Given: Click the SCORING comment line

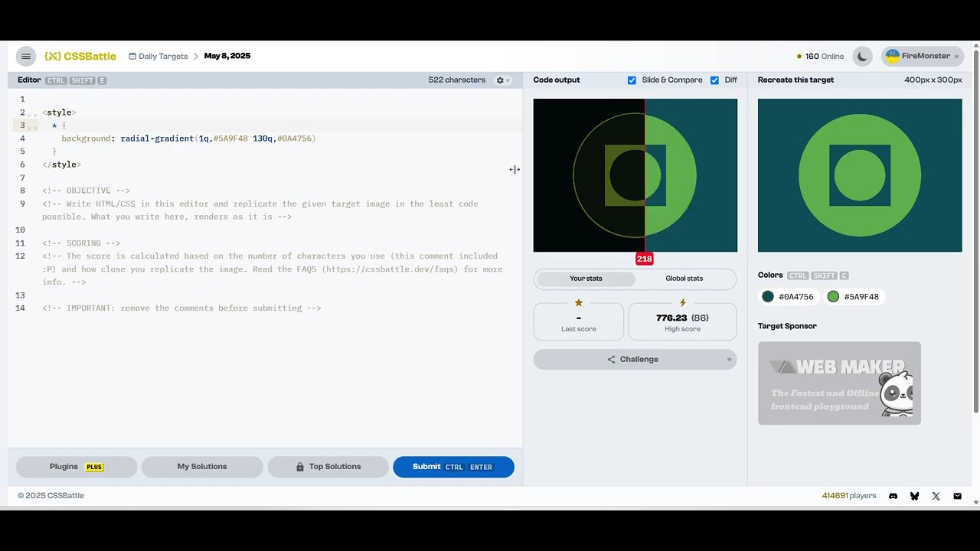Looking at the screenshot, I should pyautogui.click(x=81, y=243).
